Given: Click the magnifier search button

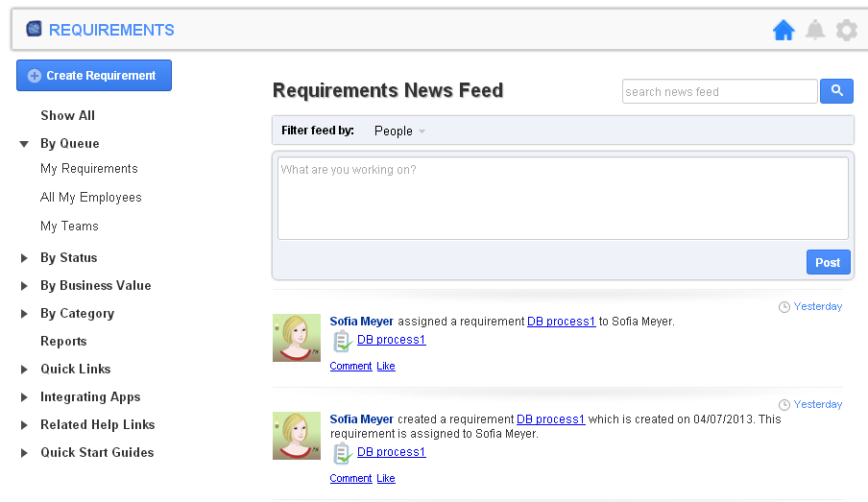Looking at the screenshot, I should (836, 91).
